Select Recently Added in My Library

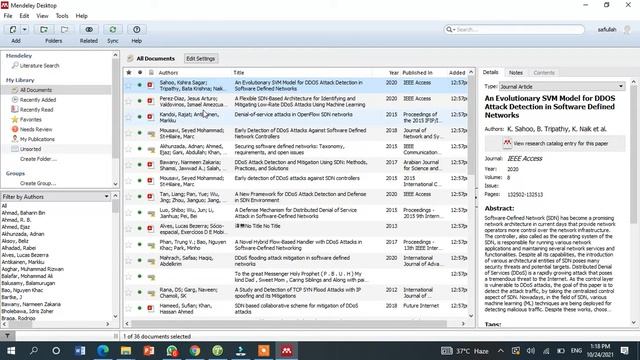(38, 100)
